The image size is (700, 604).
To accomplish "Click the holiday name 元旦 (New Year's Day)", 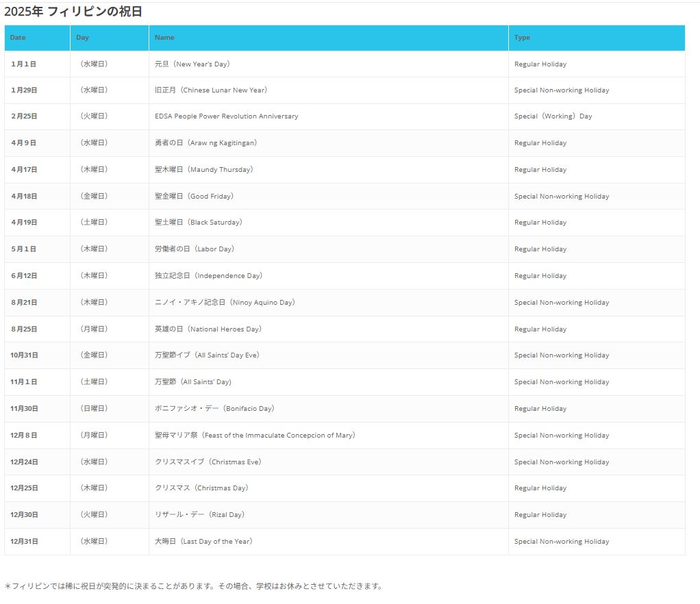I will pos(192,64).
